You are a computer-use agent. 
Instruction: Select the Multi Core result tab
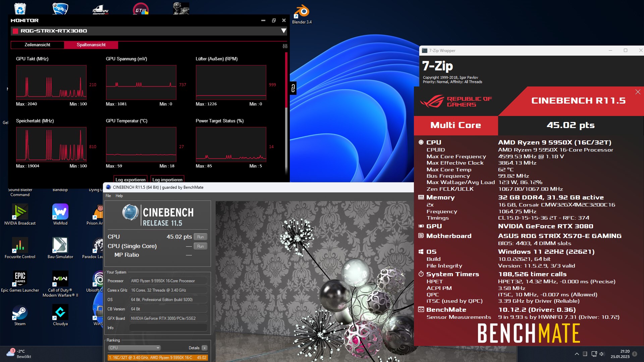pyautogui.click(x=456, y=125)
